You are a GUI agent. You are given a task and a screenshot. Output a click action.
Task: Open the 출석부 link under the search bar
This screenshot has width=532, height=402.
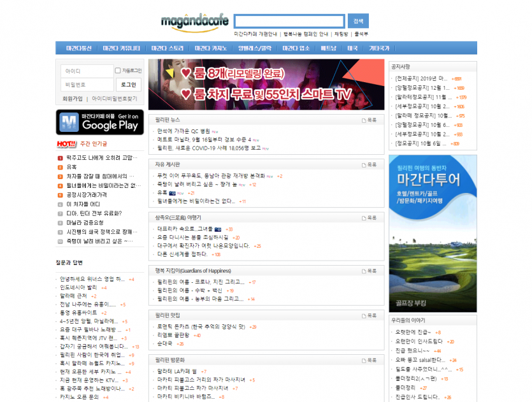pyautogui.click(x=361, y=34)
